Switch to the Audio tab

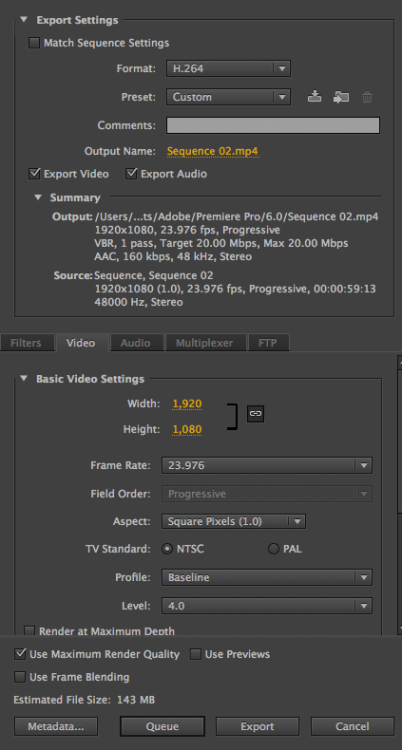tap(135, 342)
